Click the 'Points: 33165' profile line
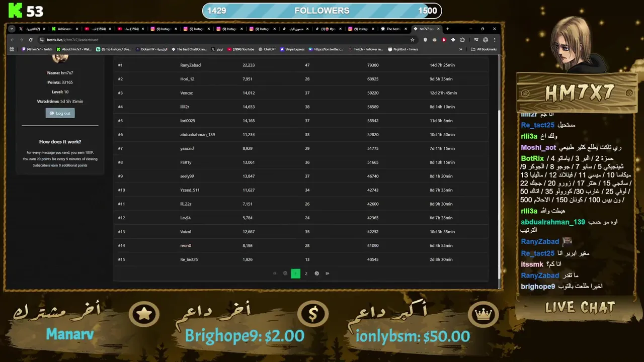 [60, 82]
